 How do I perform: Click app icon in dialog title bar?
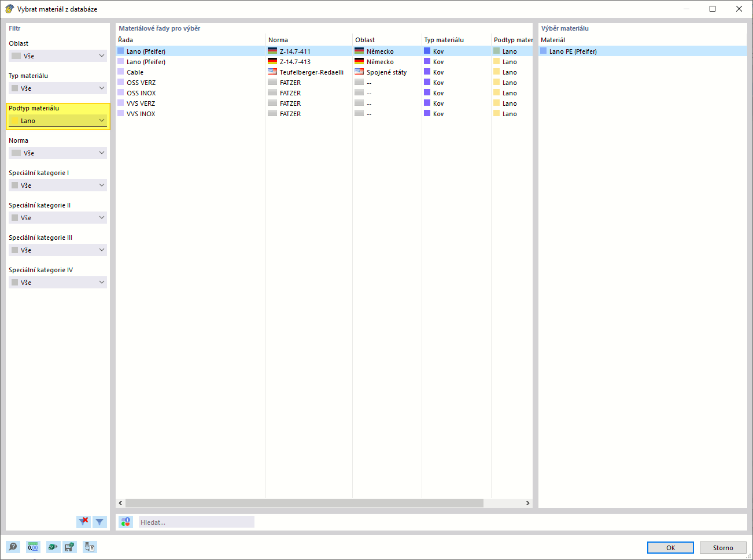[9, 9]
